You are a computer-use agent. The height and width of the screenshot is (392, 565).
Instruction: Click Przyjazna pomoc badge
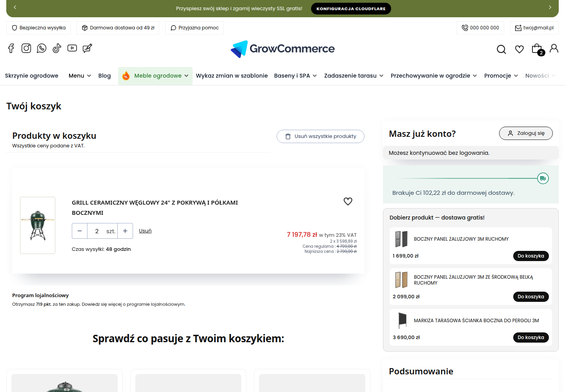point(195,28)
